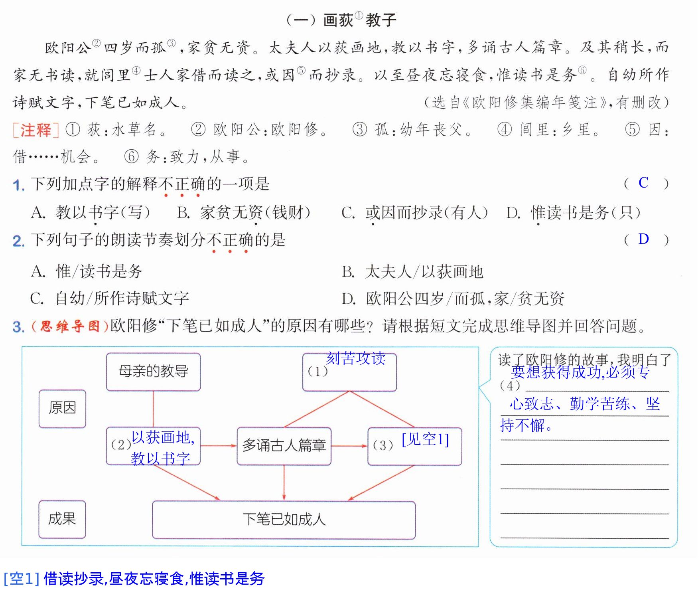Select option A 教以书字(写)

click(x=91, y=213)
